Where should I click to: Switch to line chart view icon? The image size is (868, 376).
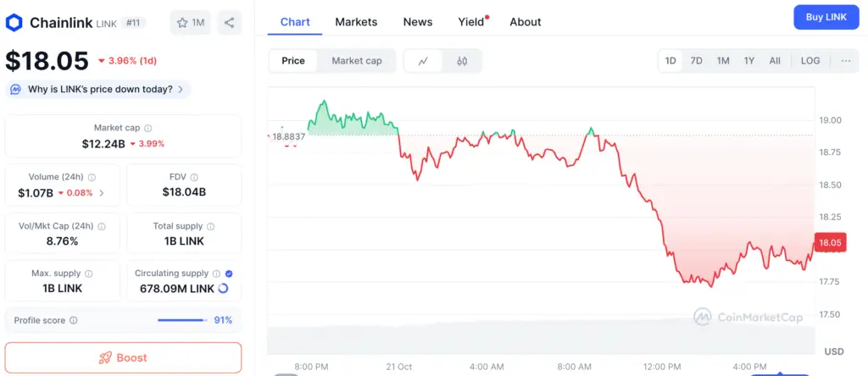coord(424,61)
